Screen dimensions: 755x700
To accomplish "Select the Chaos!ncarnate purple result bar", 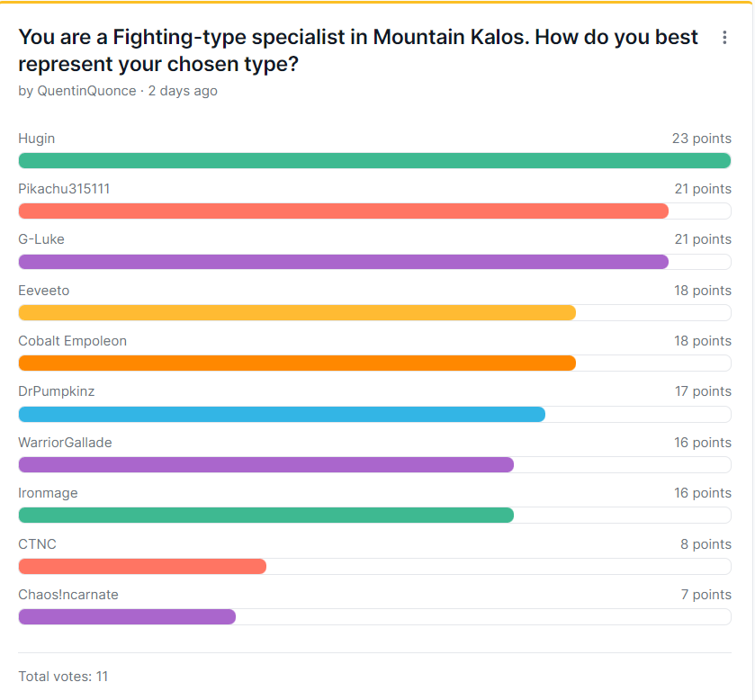I will (127, 616).
